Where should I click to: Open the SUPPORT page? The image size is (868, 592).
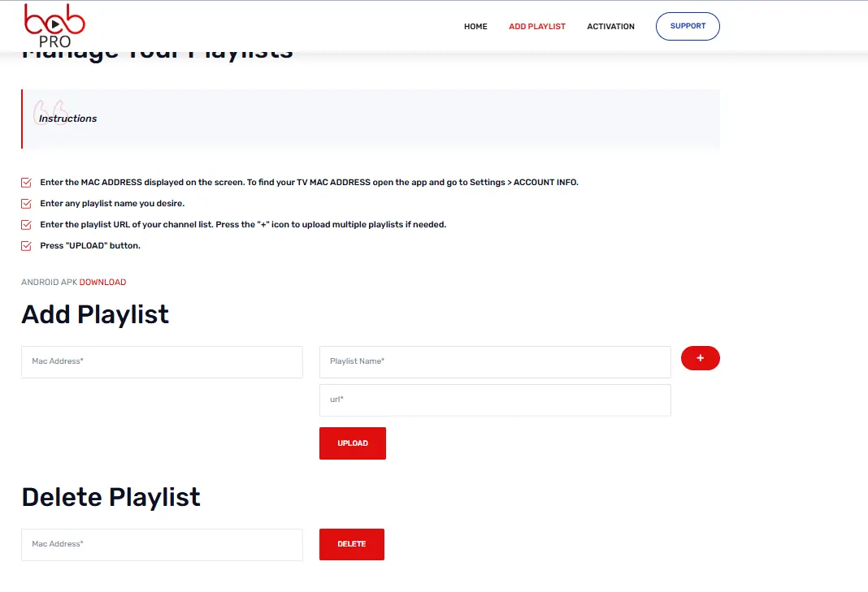688,26
